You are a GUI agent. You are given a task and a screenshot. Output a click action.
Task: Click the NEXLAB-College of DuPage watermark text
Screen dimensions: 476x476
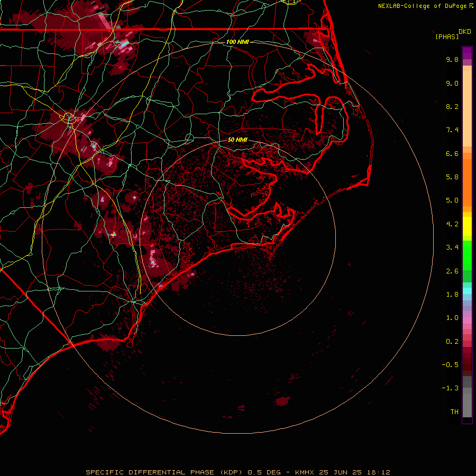(422, 6)
